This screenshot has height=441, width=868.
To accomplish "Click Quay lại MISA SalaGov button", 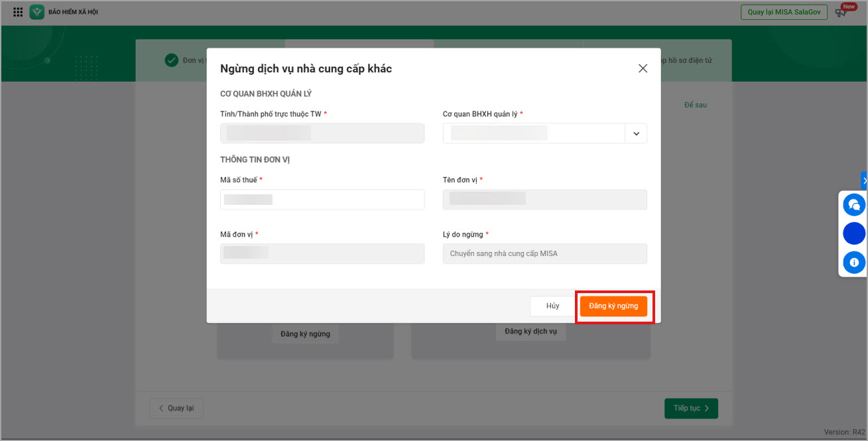I will 784,12.
